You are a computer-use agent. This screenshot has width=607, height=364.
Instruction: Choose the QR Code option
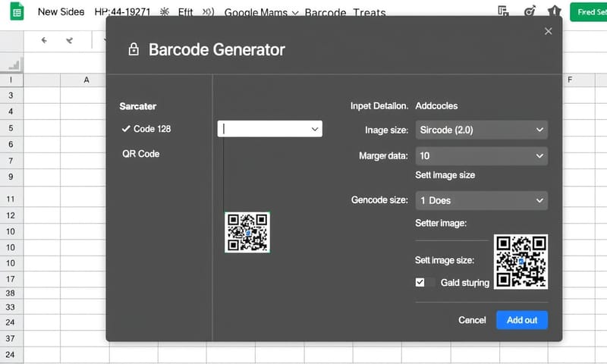pyautogui.click(x=140, y=154)
